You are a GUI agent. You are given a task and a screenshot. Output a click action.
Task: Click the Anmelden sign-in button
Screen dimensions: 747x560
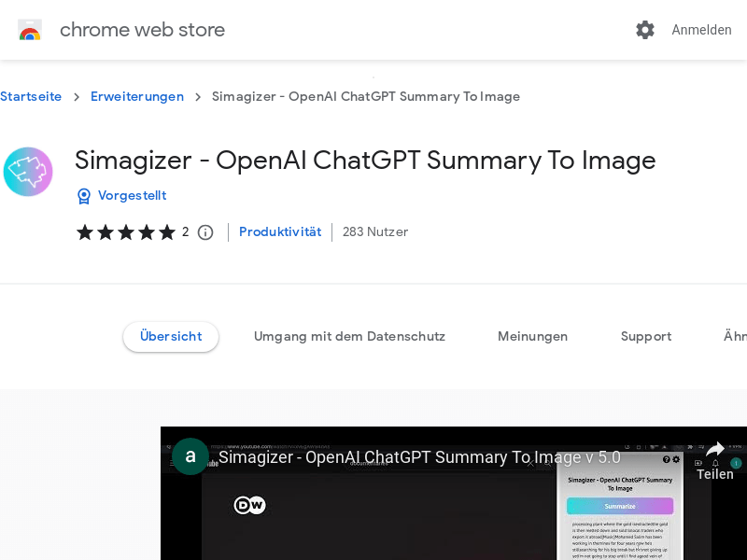tap(701, 30)
